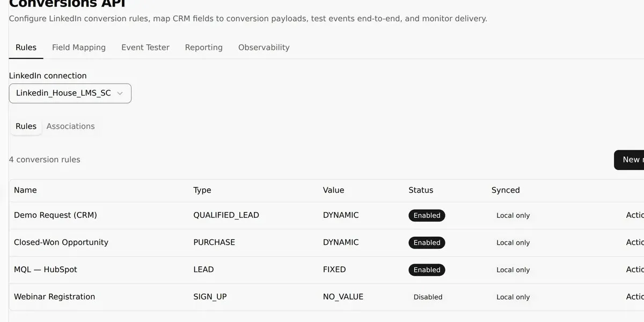Switch to the Associations sub-tab
Screen dimensions: 644x322
tap(70, 126)
